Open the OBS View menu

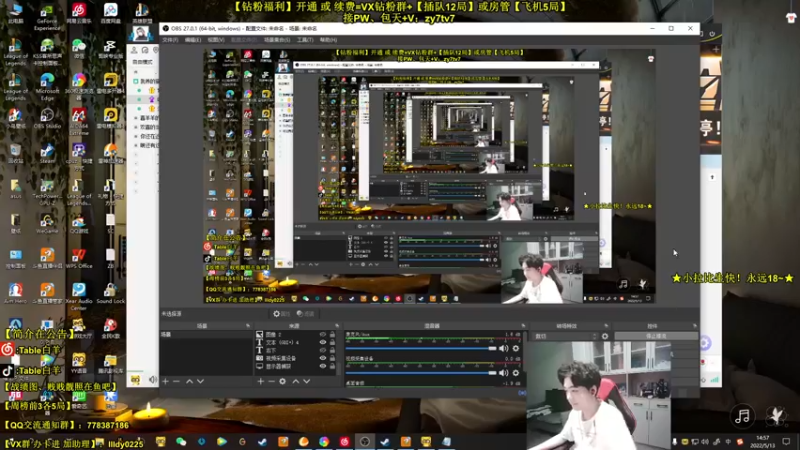216,40
